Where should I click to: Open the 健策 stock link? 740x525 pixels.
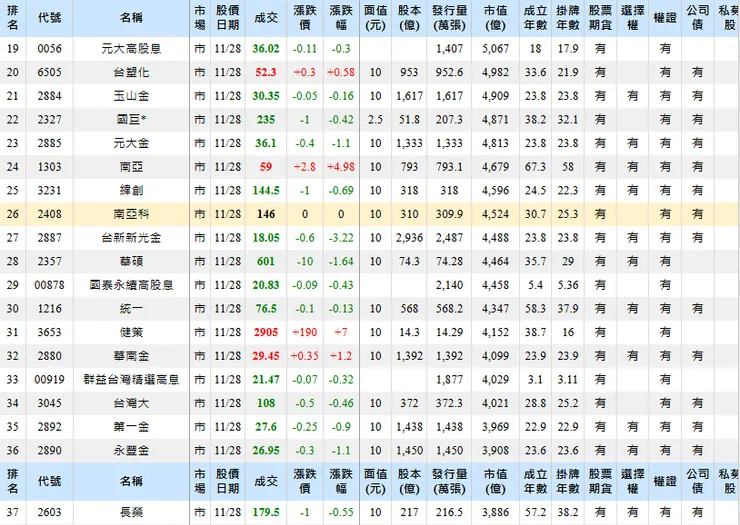[x=131, y=332]
